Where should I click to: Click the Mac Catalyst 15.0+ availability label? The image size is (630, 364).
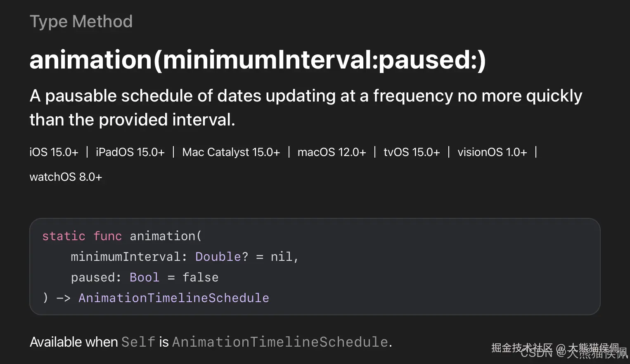tap(231, 152)
